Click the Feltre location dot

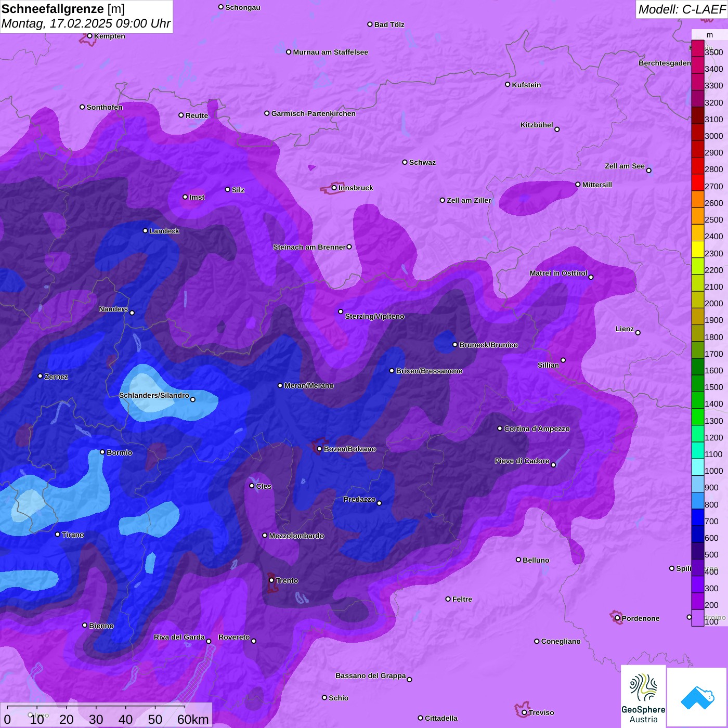[448, 599]
